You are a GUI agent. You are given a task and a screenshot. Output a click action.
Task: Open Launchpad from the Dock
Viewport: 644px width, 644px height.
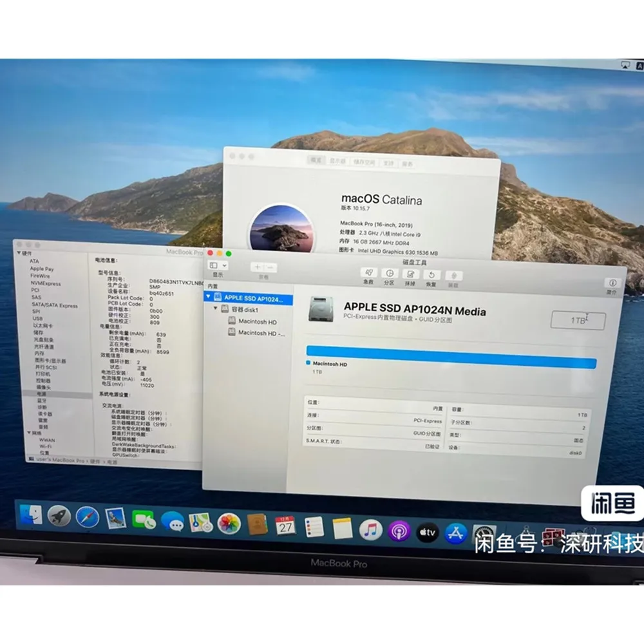[x=59, y=517]
